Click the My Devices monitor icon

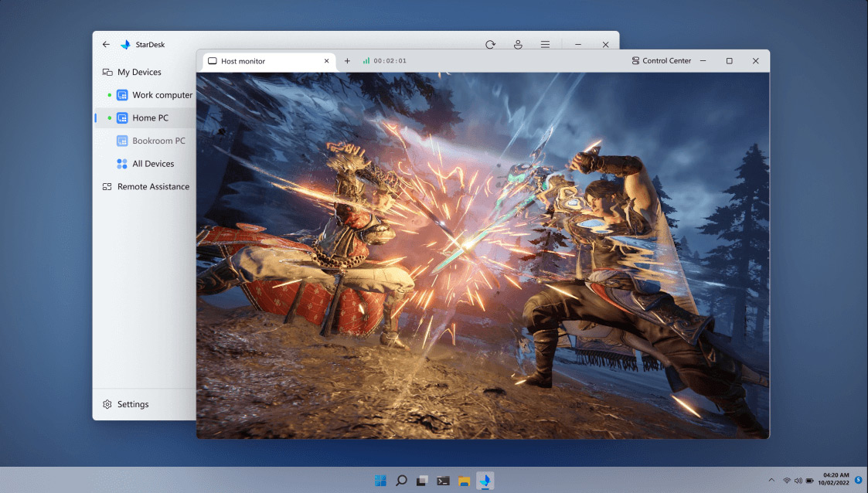(x=107, y=72)
